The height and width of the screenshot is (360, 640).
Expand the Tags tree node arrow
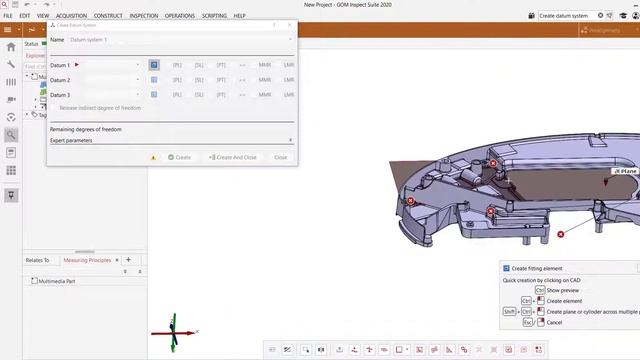[x=27, y=115]
